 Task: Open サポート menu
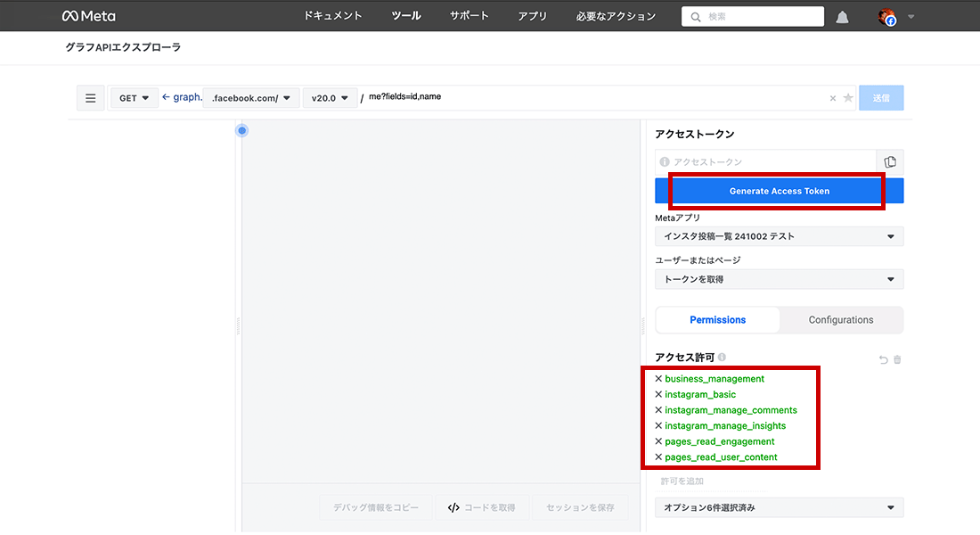click(x=470, y=16)
